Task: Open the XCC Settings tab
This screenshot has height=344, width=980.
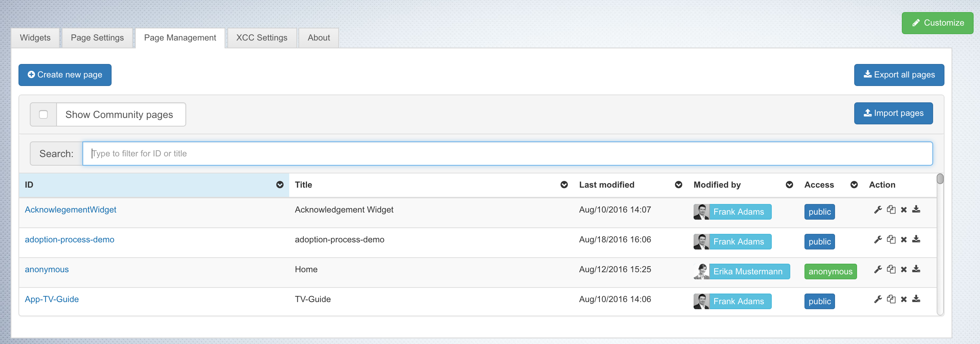Action: [x=262, y=38]
